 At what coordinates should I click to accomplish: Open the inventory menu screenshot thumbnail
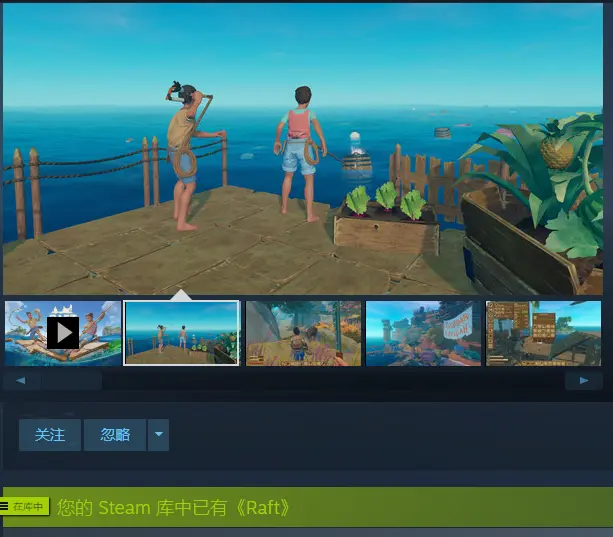click(x=543, y=333)
